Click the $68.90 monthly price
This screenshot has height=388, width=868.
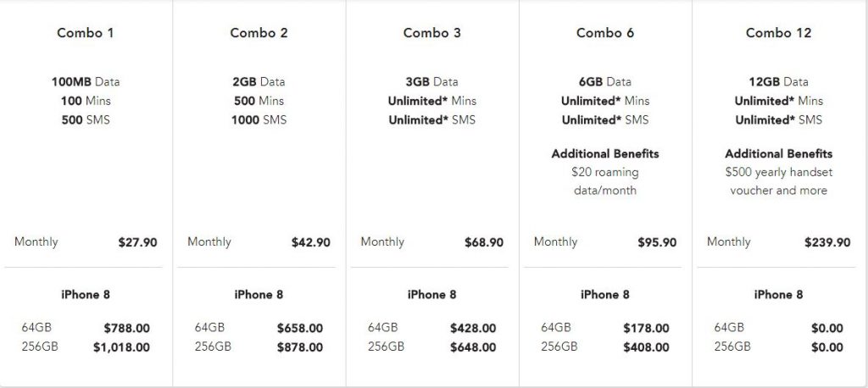[484, 242]
